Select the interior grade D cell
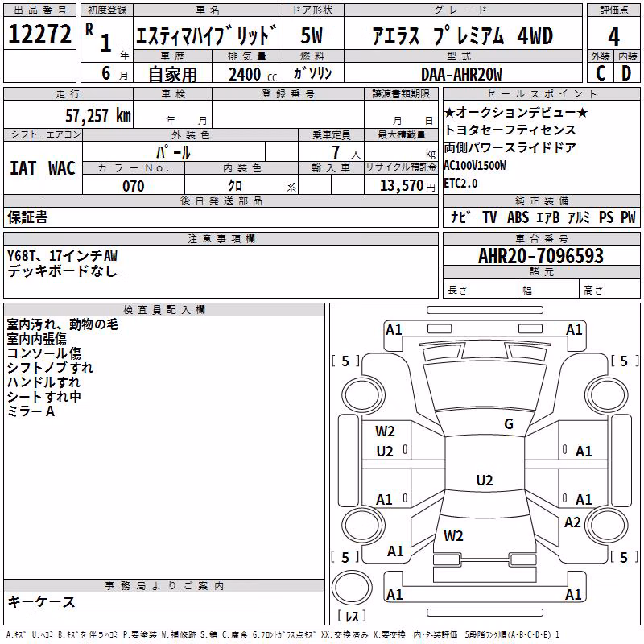The height and width of the screenshot is (644, 644). point(626,73)
